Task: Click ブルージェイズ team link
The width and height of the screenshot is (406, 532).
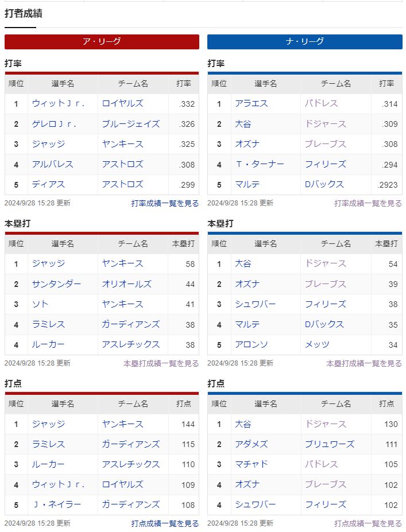Action: point(131,124)
